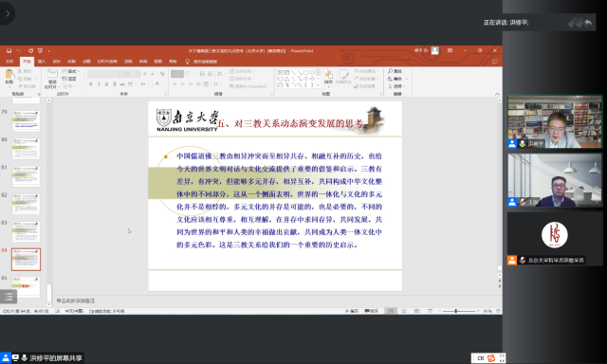Image resolution: width=607 pixels, height=364 pixels.
Task: Toggle bold formatting button
Action: point(91,84)
